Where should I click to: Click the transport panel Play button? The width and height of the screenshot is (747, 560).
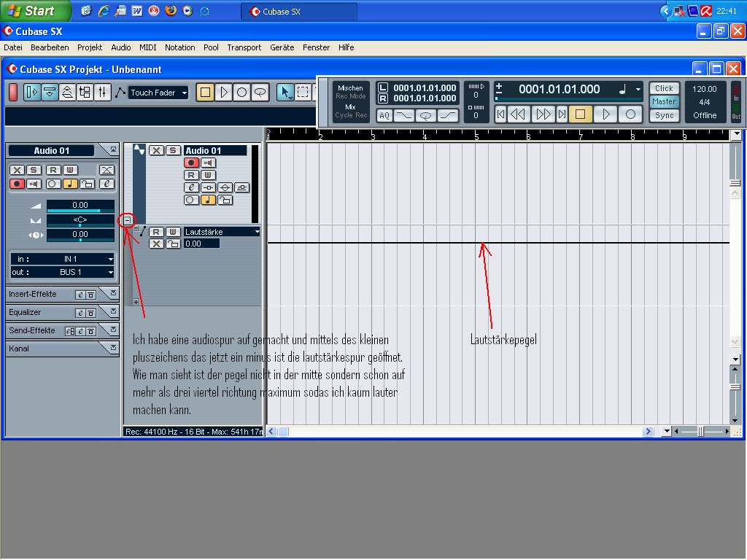tap(605, 114)
